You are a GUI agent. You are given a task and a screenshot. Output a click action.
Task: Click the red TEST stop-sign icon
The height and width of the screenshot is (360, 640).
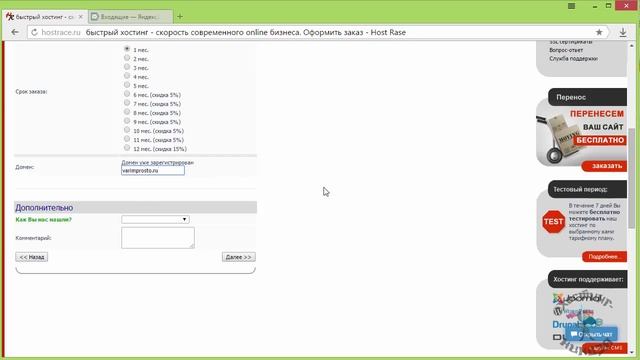553,222
